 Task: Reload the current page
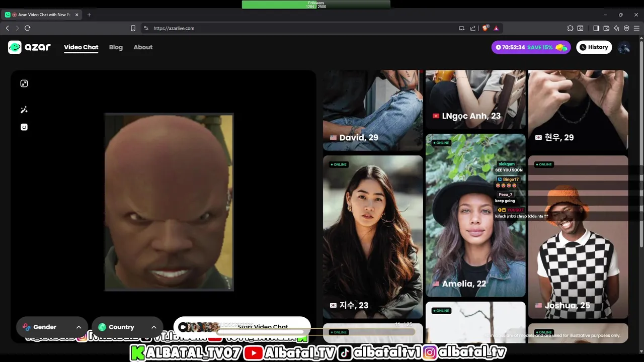[x=27, y=28]
